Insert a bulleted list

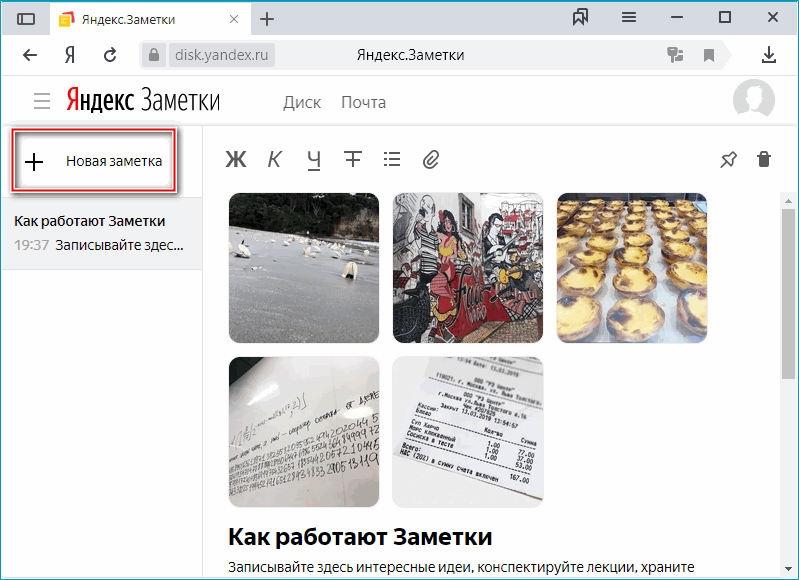click(392, 160)
